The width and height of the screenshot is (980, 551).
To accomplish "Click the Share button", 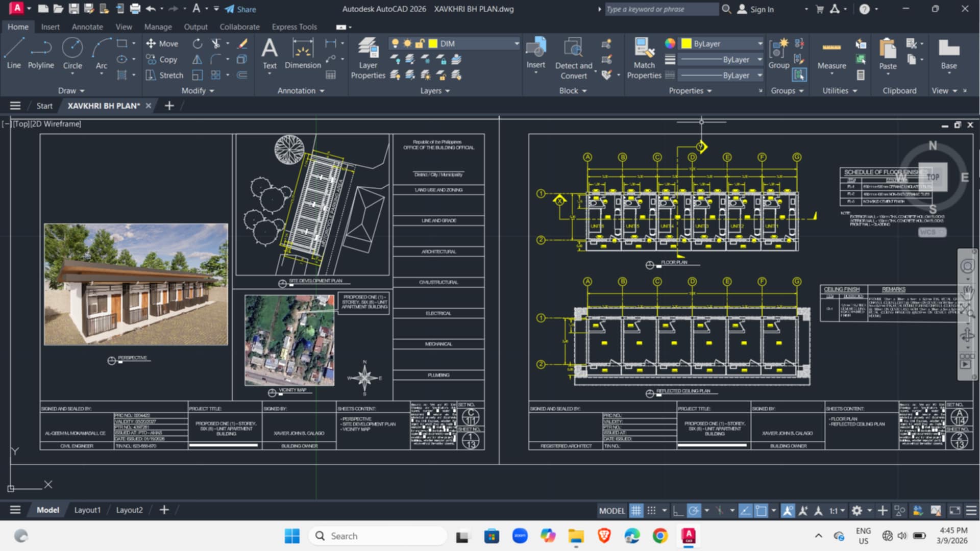I will coord(240,9).
